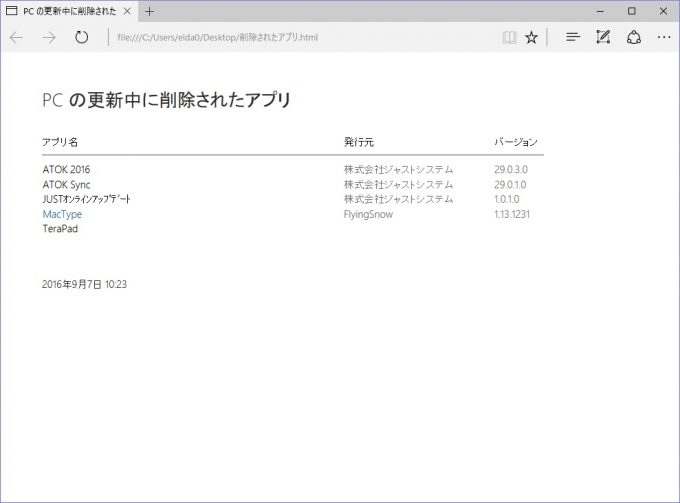This screenshot has height=503, width=680.
Task: Minimize the browser window
Action: coord(601,11)
